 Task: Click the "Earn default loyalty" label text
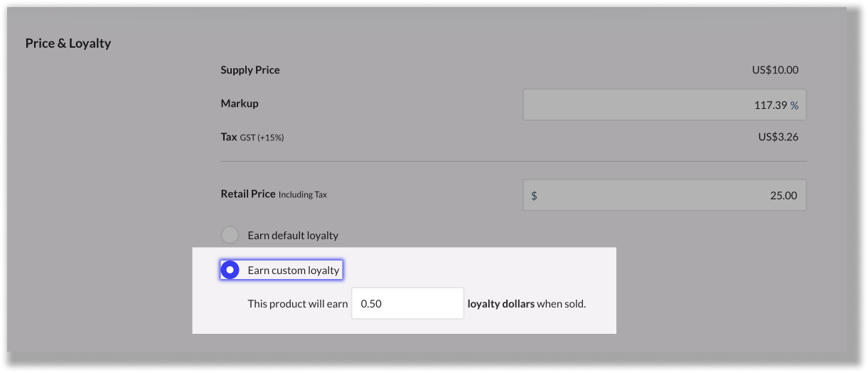tap(293, 235)
